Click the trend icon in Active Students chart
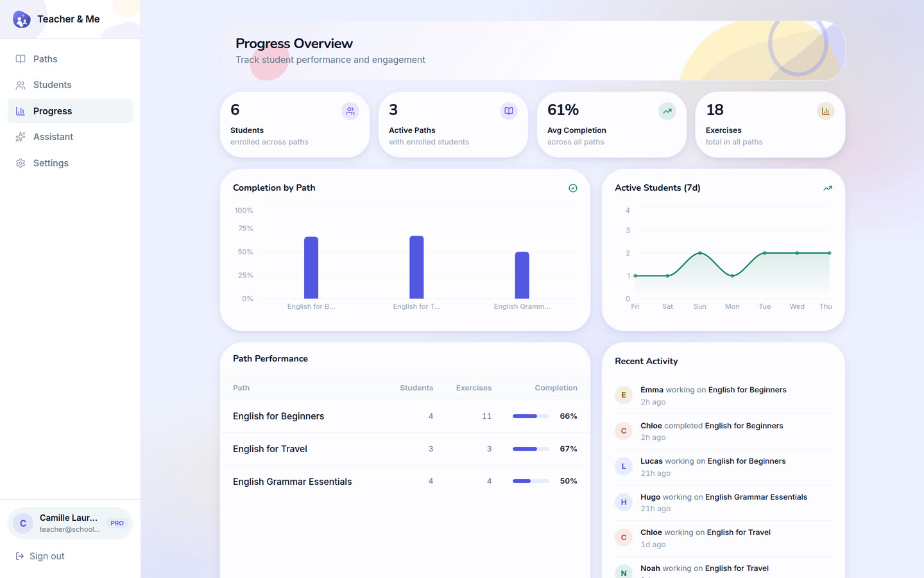The width and height of the screenshot is (924, 578). coord(828,188)
